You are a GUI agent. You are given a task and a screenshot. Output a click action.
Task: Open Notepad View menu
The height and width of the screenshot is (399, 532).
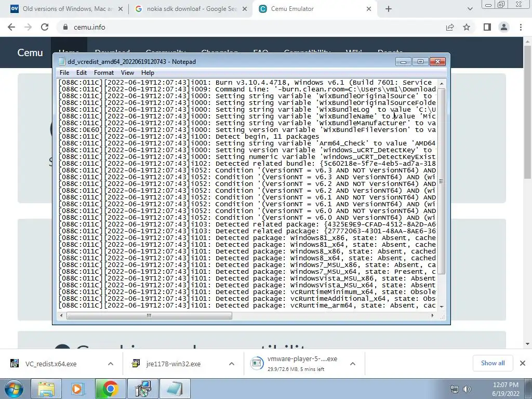(x=128, y=73)
